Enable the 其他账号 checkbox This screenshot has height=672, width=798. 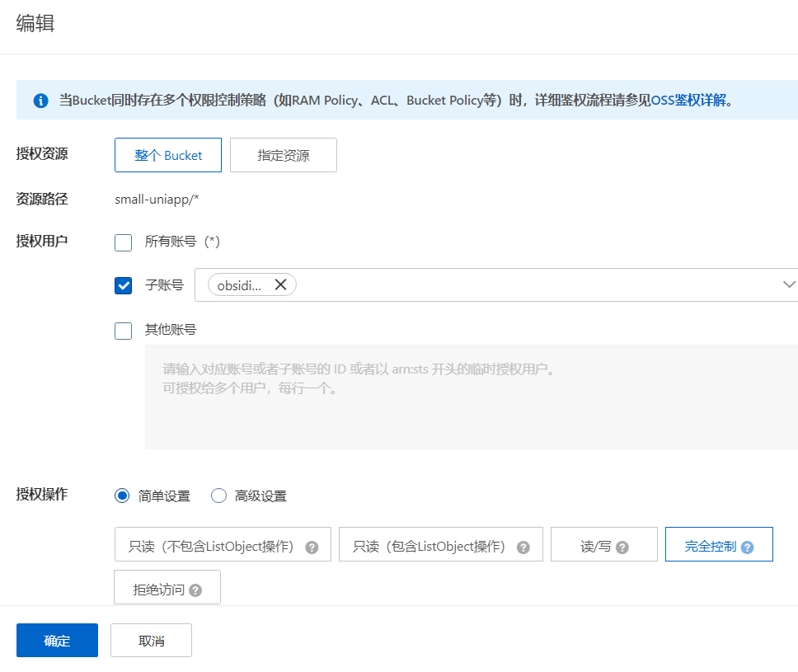pos(124,331)
